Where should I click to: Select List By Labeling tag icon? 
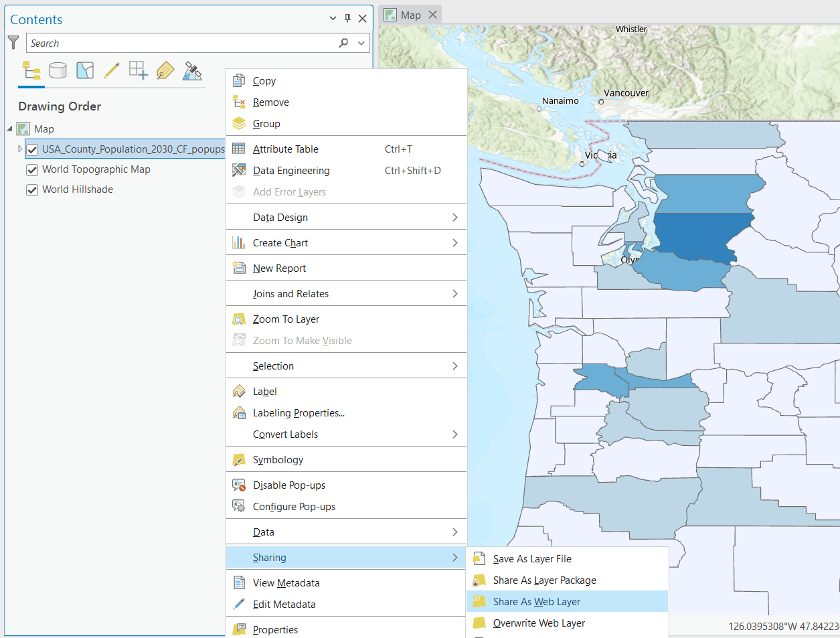[x=165, y=70]
